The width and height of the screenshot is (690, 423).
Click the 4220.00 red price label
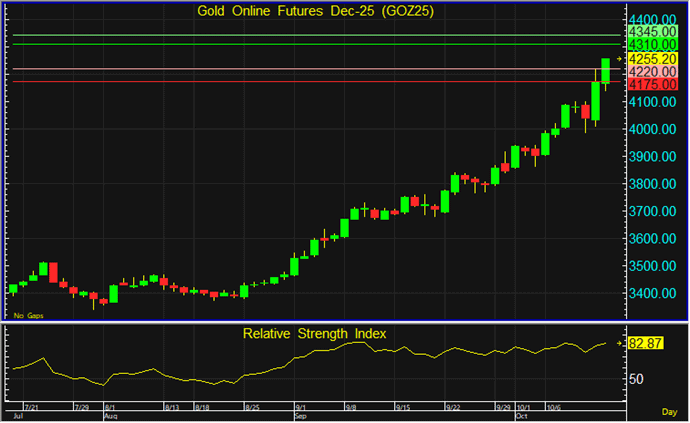pos(654,73)
